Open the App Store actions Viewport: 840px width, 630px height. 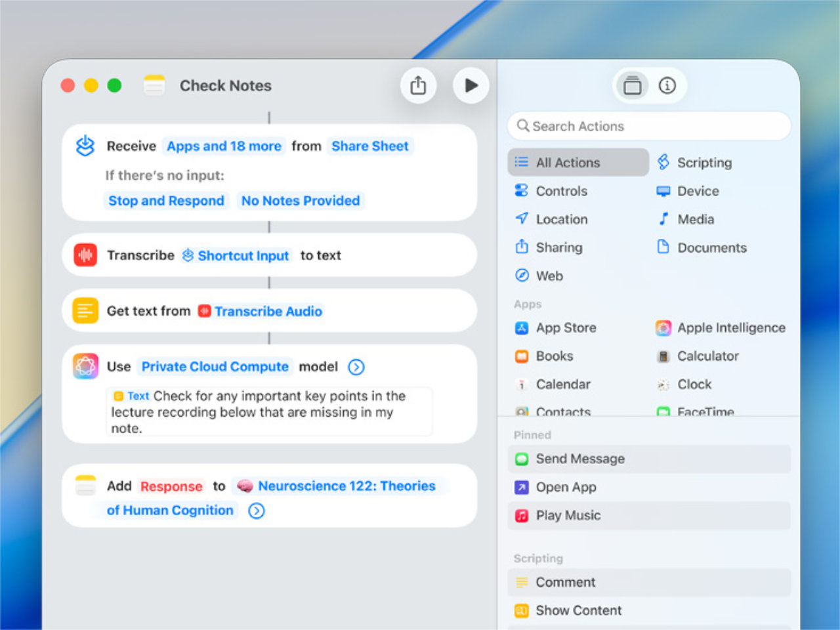[565, 327]
